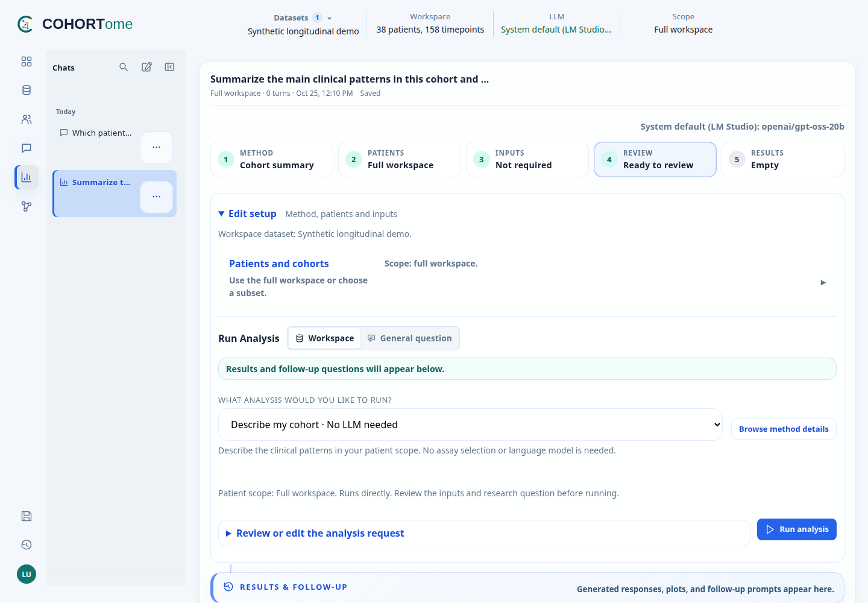Go to step 4 Review Ready to review
The height and width of the screenshot is (603, 868).
click(x=655, y=160)
